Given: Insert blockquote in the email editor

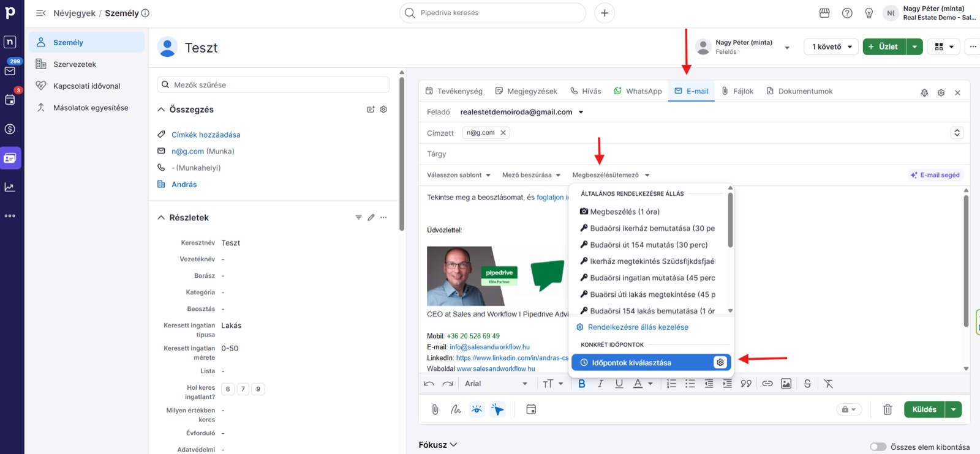Looking at the screenshot, I should coord(746,384).
